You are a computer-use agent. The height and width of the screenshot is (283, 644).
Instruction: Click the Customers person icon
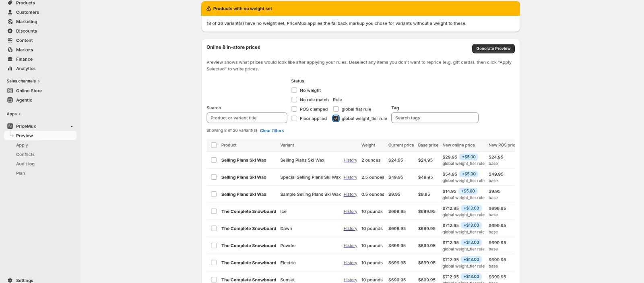click(x=10, y=12)
